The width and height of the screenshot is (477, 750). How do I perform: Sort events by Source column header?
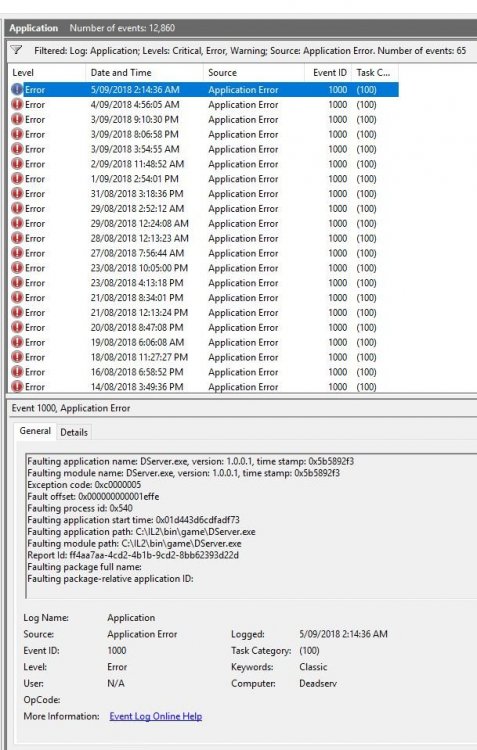pyautogui.click(x=254, y=73)
